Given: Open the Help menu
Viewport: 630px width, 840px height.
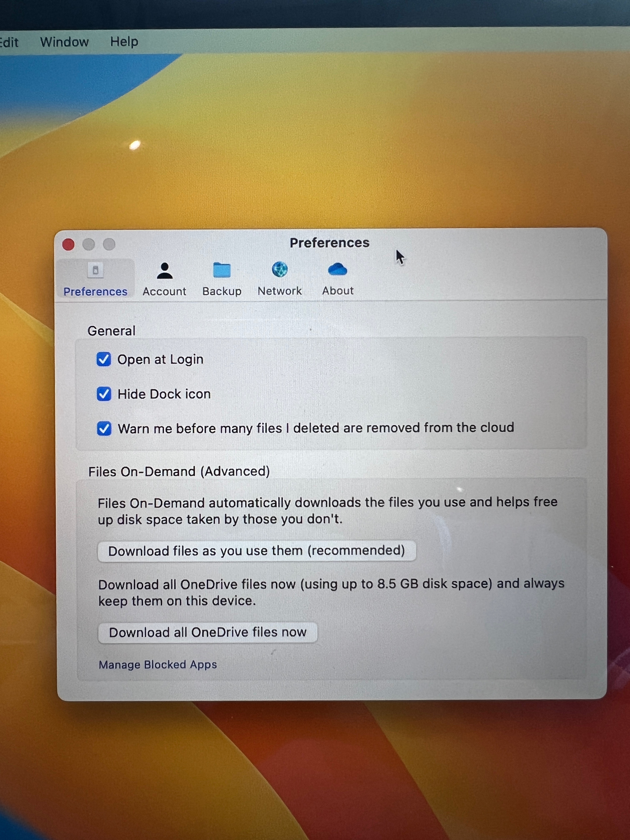Looking at the screenshot, I should click(x=124, y=41).
